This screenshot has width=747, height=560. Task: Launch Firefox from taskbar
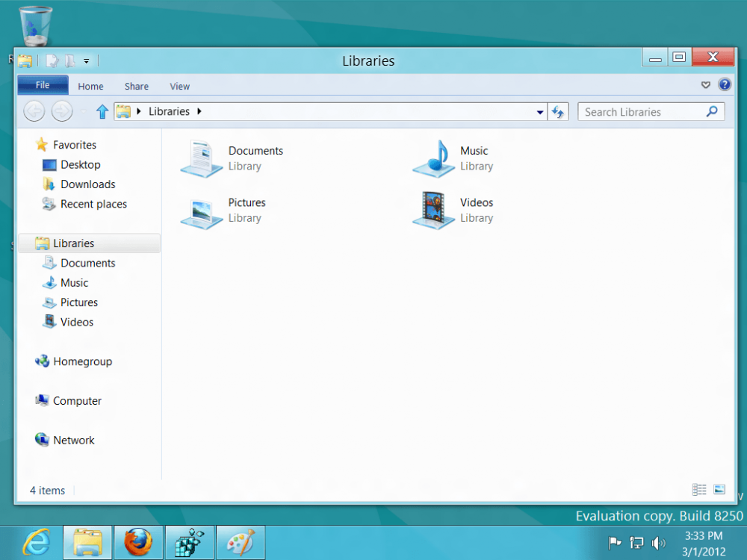pyautogui.click(x=139, y=542)
